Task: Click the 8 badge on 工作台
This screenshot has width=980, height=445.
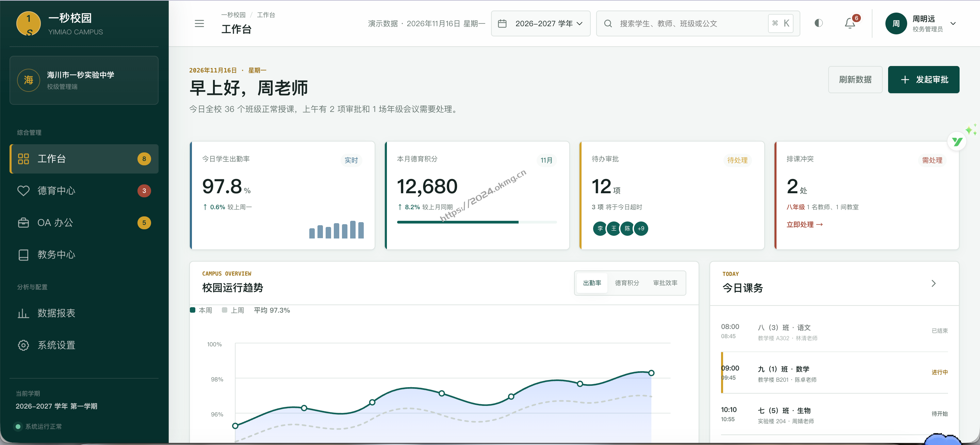Action: point(144,159)
